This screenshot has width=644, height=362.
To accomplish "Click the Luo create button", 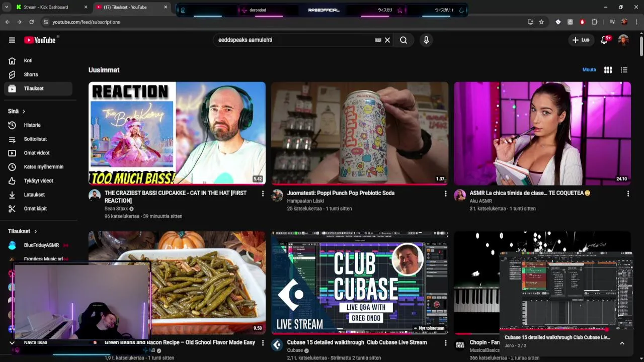I will (581, 40).
